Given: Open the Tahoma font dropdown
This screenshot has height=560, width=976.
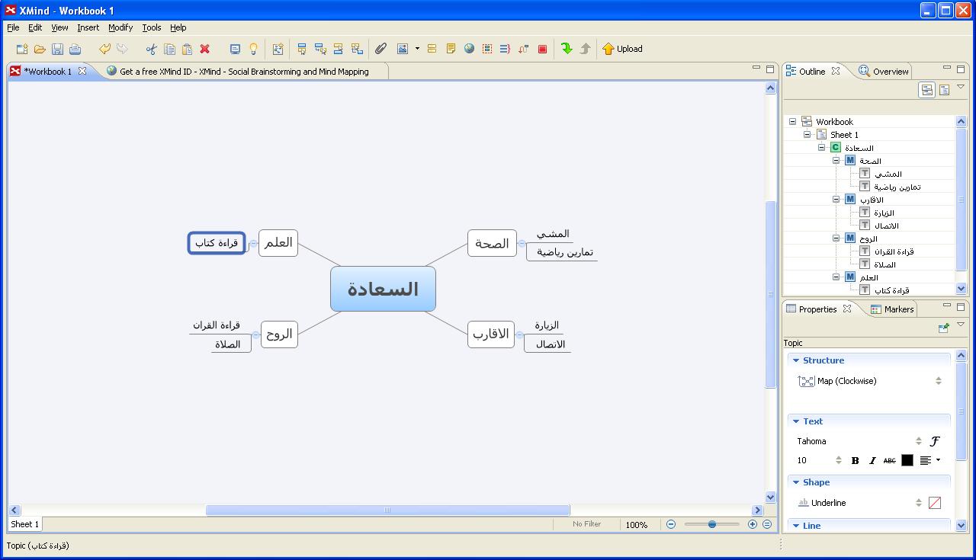Looking at the screenshot, I should click(x=919, y=440).
